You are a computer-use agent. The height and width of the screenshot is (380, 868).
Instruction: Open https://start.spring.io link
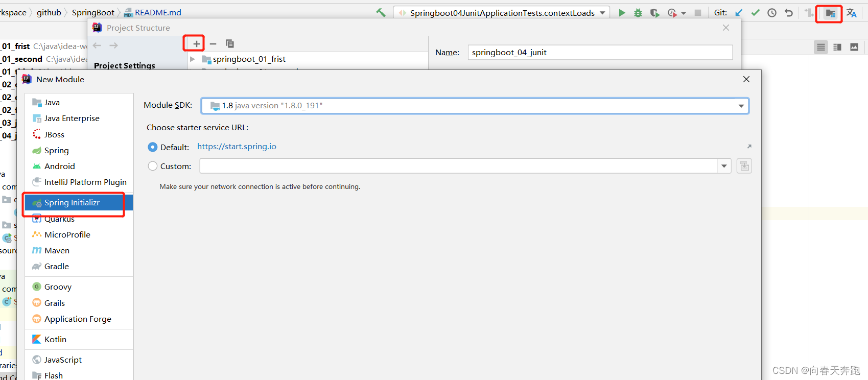[x=237, y=147]
